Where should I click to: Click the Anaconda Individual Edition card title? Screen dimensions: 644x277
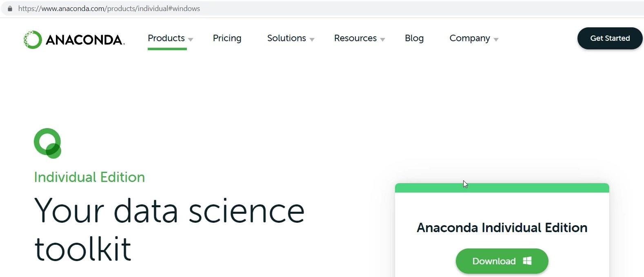[502, 228]
